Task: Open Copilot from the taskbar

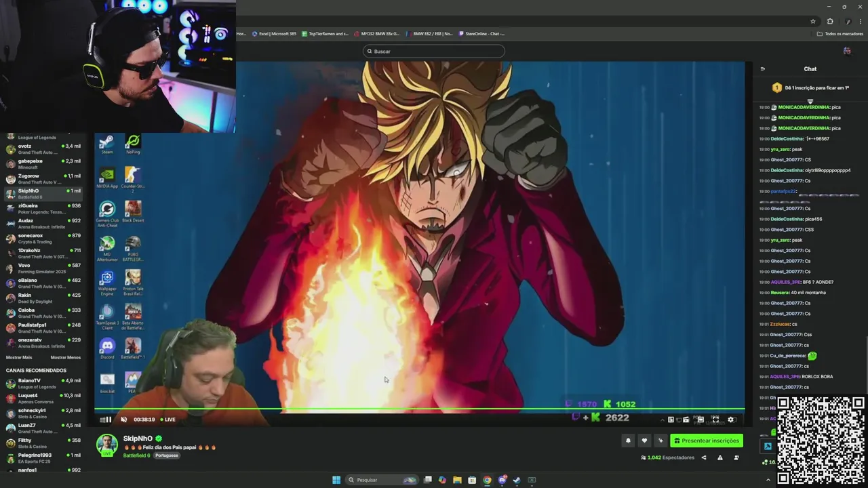Action: point(443,480)
